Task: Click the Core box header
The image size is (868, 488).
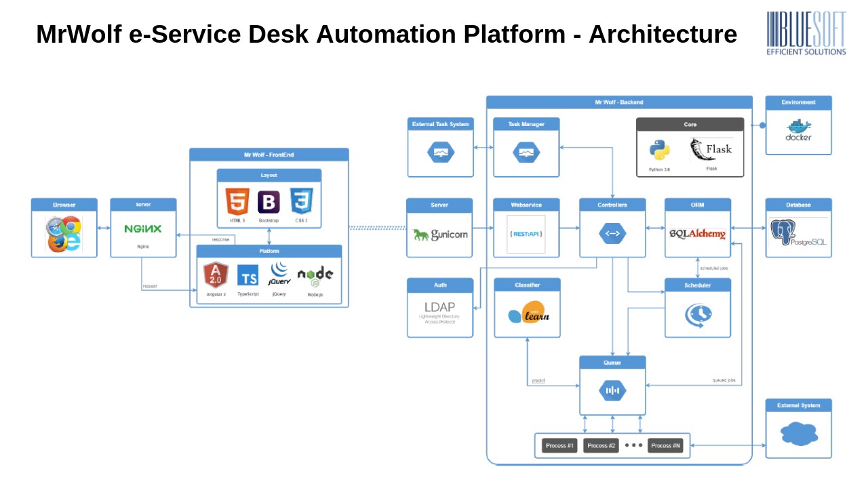Action: [690, 125]
